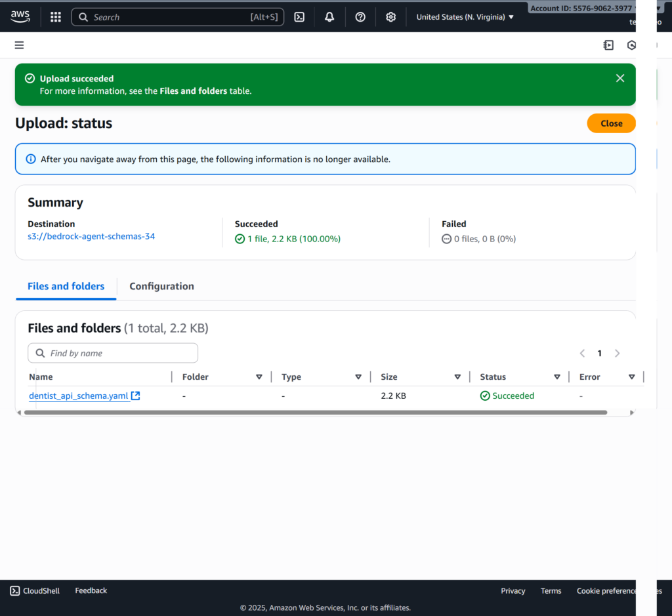Open the notifications bell

329,17
